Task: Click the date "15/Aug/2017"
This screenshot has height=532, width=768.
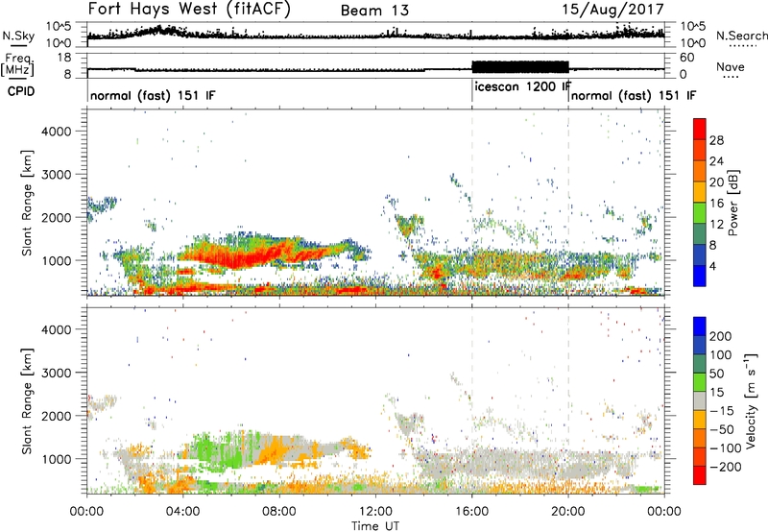Action: (x=612, y=10)
